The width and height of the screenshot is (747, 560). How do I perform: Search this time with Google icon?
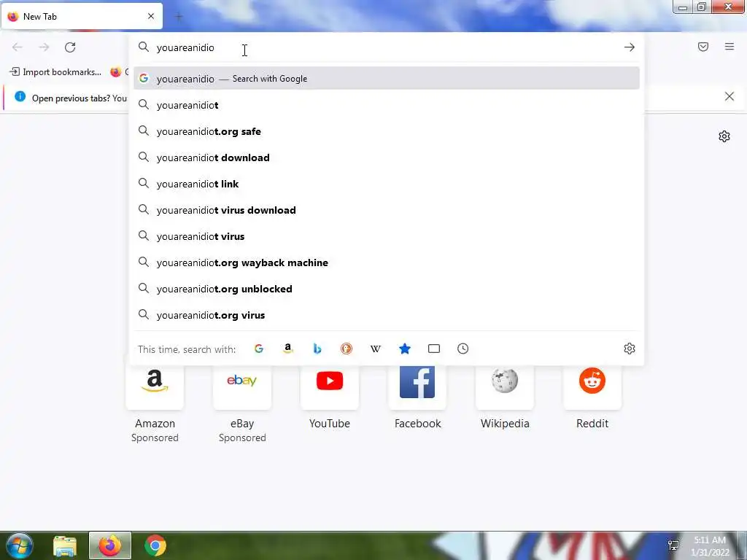coord(259,349)
